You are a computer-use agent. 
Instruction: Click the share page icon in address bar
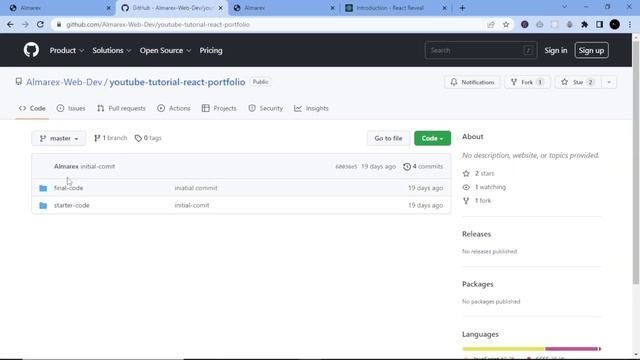(x=491, y=24)
